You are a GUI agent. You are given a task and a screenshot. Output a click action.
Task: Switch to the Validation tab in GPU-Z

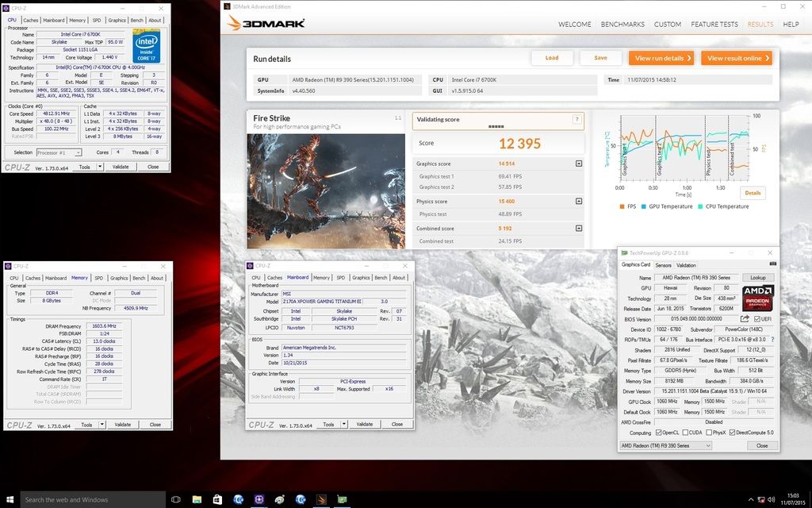686,265
